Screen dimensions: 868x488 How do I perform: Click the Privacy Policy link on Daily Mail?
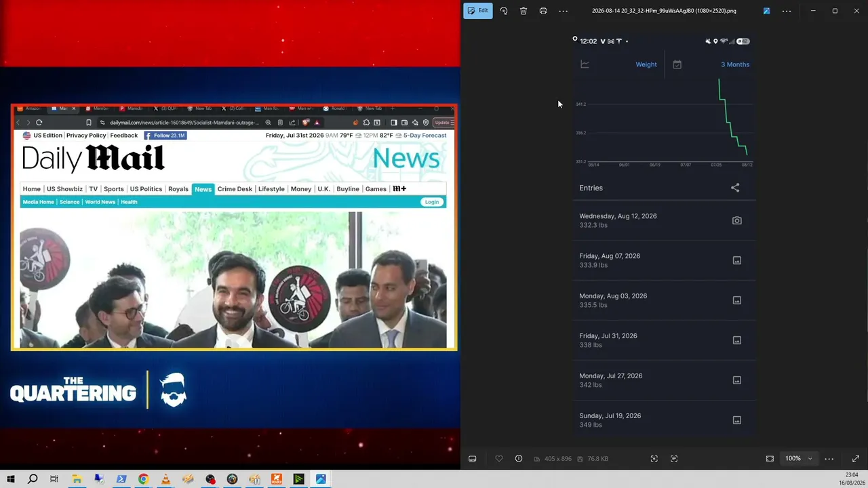86,136
